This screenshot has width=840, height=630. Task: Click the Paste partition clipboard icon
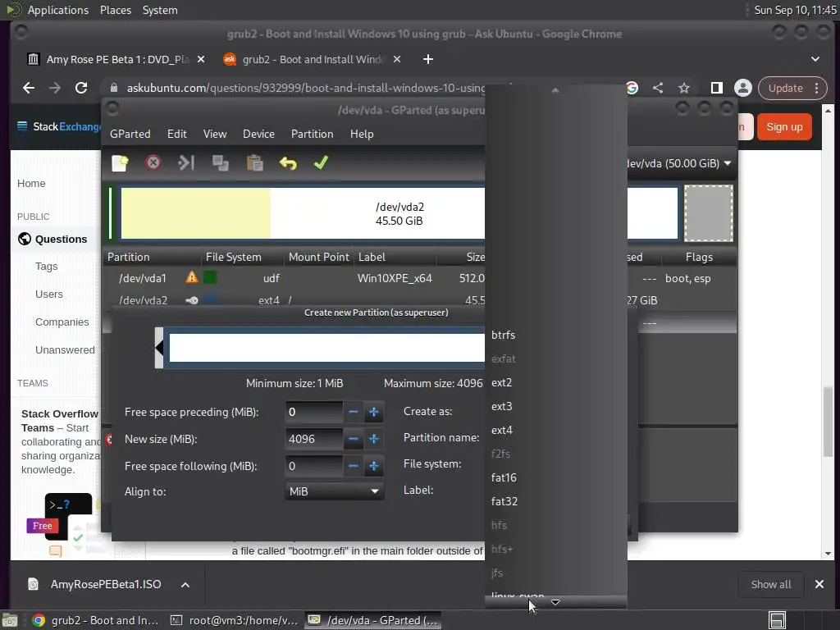pyautogui.click(x=254, y=163)
